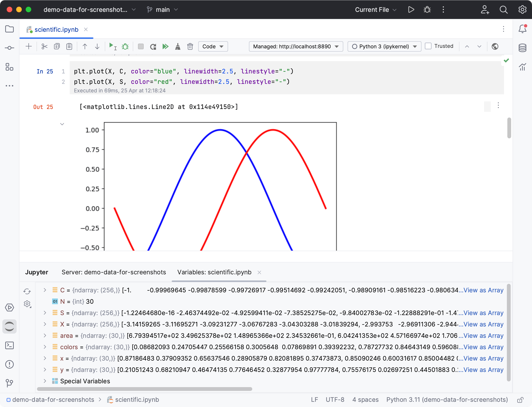The width and height of the screenshot is (532, 407).
Task: Collapse the plot output with the chevron
Action: (x=62, y=124)
